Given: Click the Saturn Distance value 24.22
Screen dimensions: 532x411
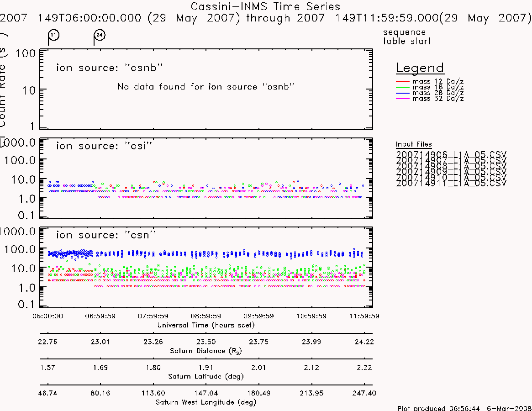Looking at the screenshot, I should click(364, 342).
